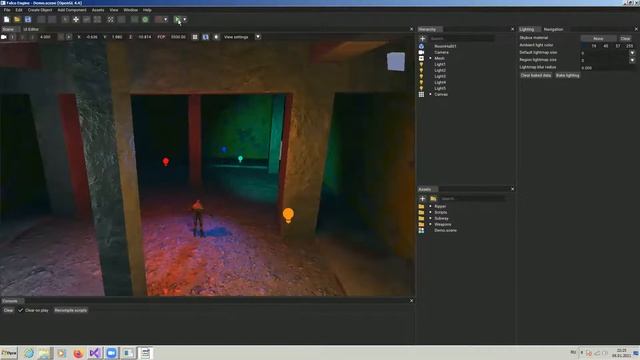This screenshot has height=360, width=640.
Task: Open the Ambient light color swatch
Action: (584, 46)
